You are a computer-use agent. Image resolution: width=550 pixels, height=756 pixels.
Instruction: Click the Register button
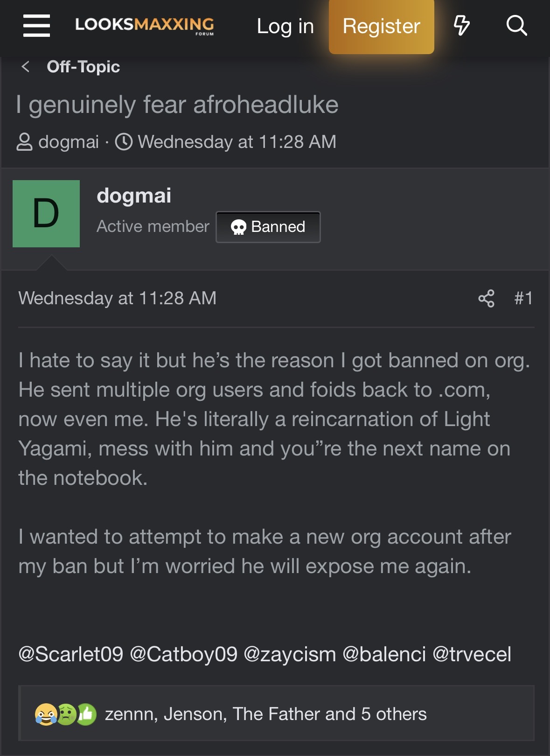click(382, 26)
